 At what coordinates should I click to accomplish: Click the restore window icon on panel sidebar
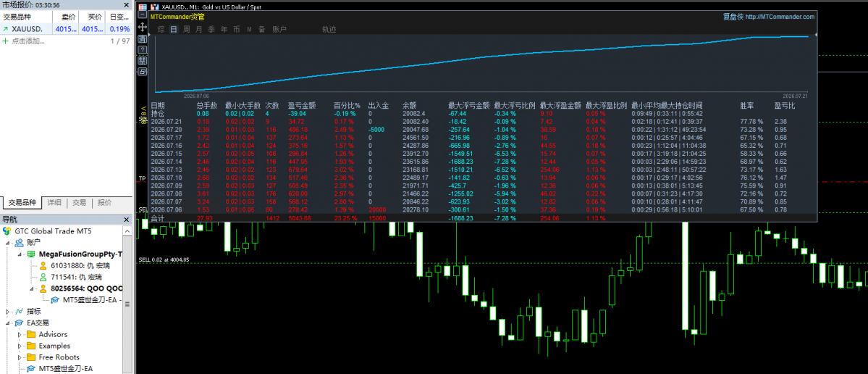143,72
